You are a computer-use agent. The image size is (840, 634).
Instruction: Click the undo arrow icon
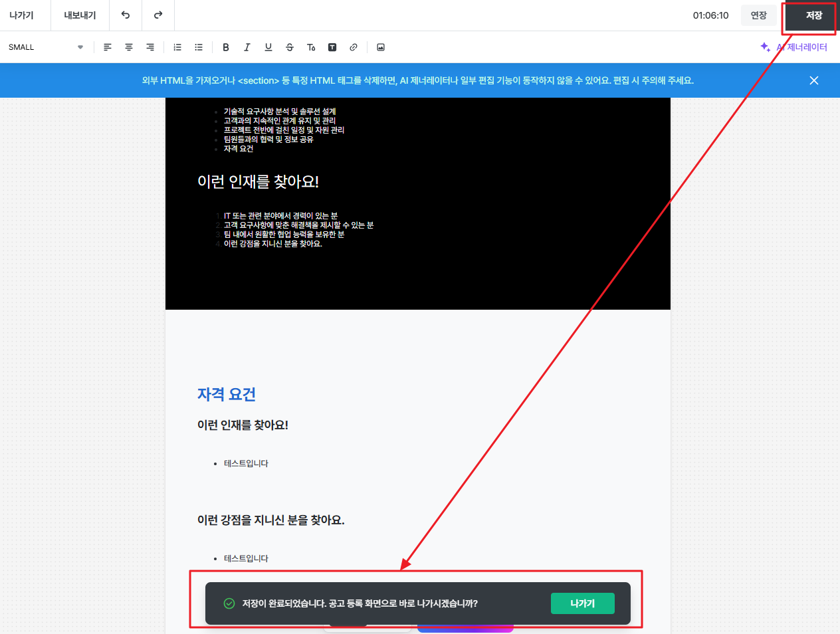point(126,15)
